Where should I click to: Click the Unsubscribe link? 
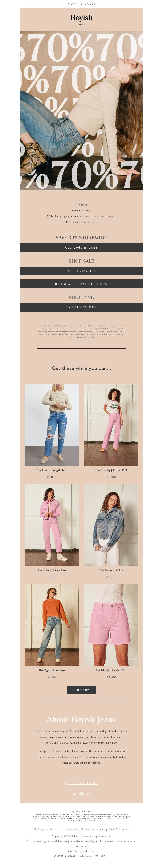pyautogui.click(x=88, y=829)
